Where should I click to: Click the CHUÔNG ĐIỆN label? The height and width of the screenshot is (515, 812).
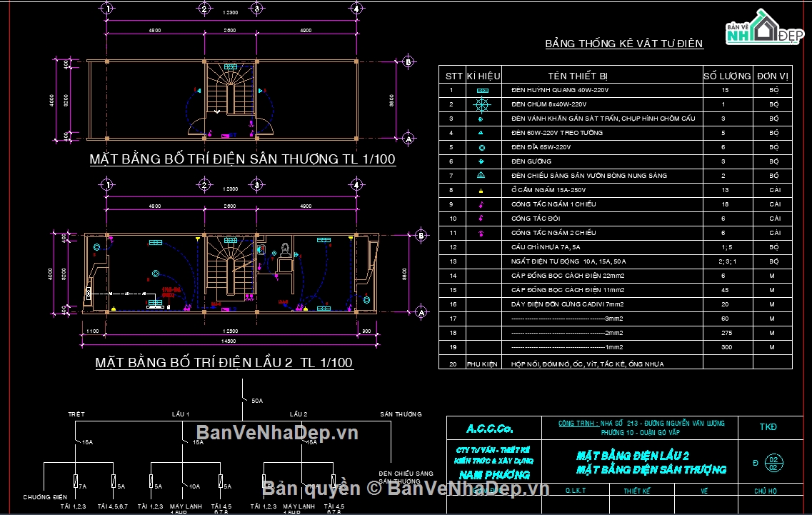tap(45, 497)
